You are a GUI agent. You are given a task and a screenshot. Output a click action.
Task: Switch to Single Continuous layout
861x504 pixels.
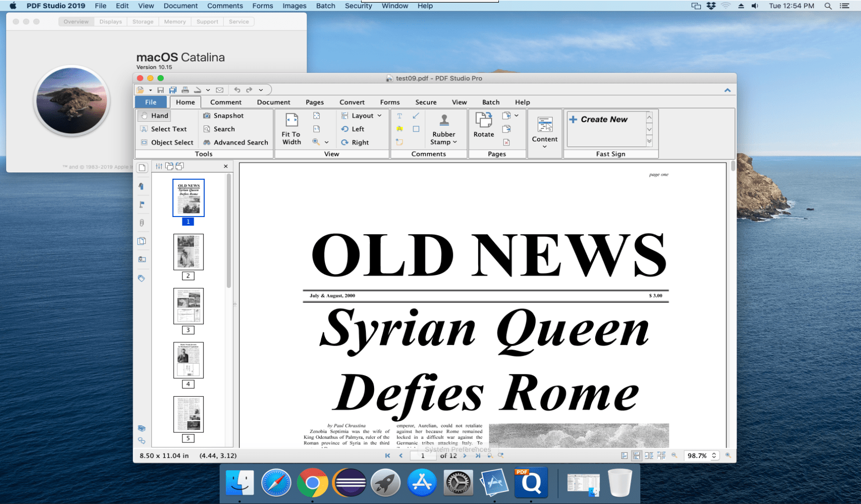pos(636,456)
